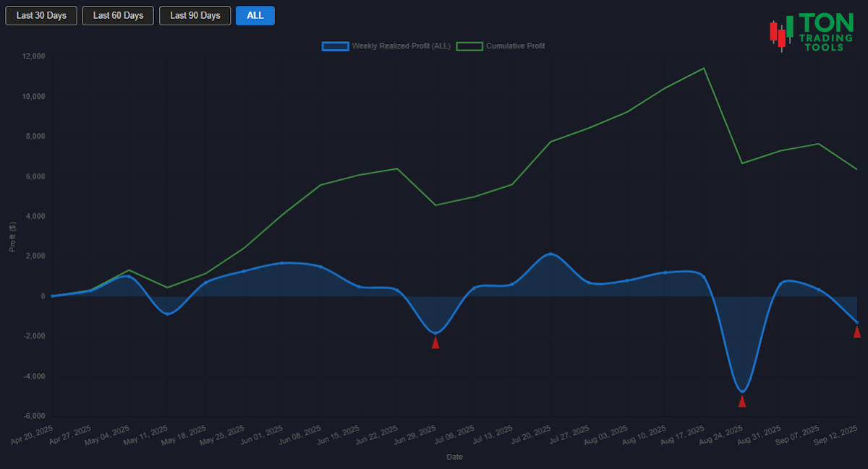Toggle Weekly Realized Profit (ALL) legend label
868x469 pixels.
coord(401,46)
